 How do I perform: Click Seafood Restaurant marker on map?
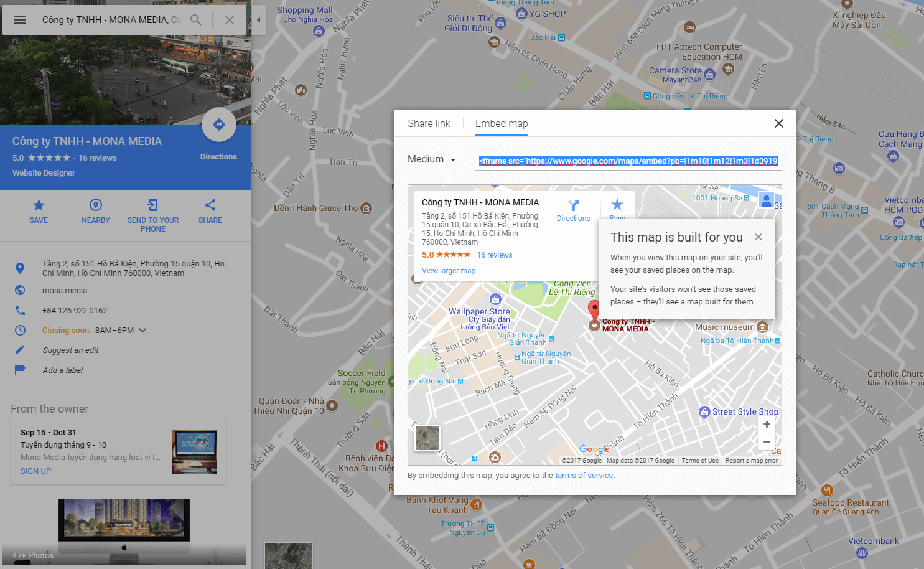(827, 490)
